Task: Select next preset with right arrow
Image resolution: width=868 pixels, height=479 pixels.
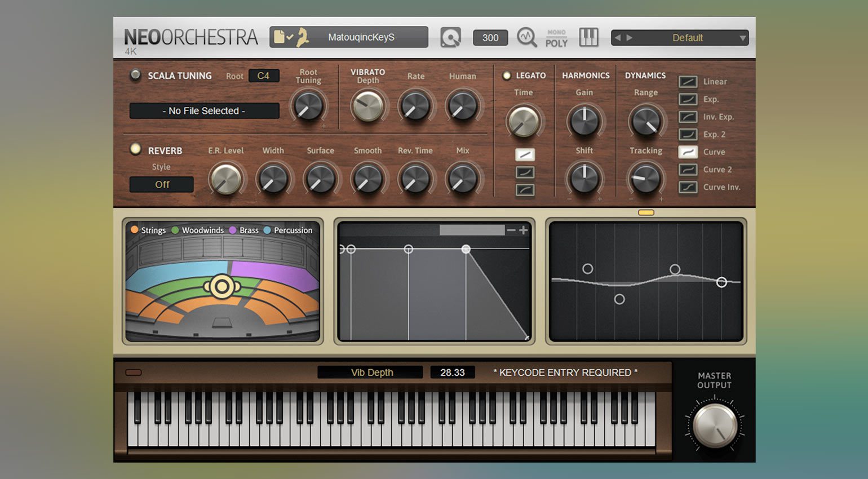Action: coord(629,38)
